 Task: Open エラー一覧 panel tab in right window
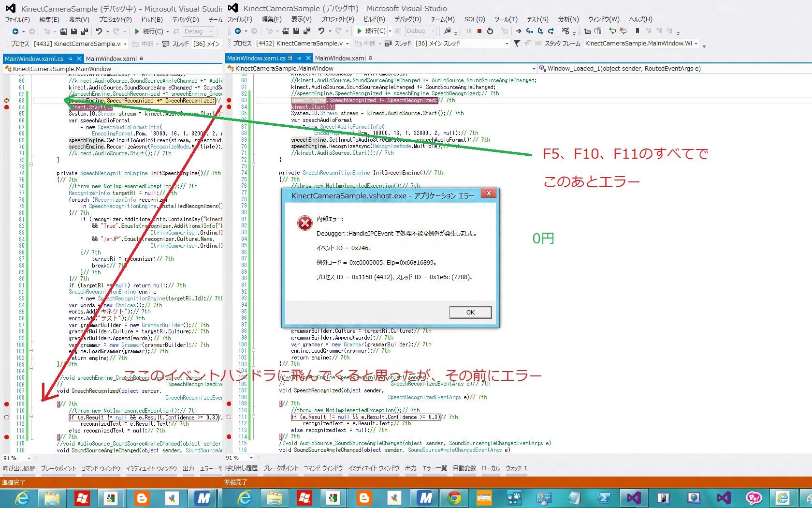435,468
